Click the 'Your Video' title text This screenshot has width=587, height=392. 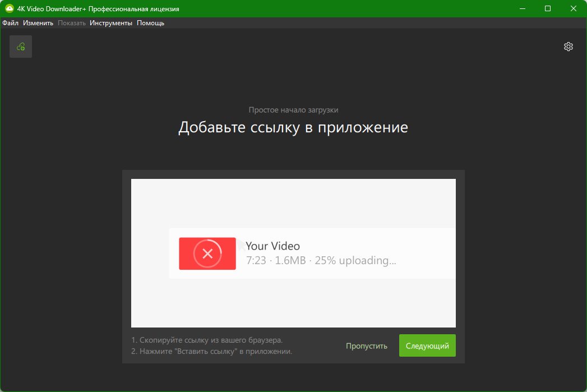pos(273,246)
